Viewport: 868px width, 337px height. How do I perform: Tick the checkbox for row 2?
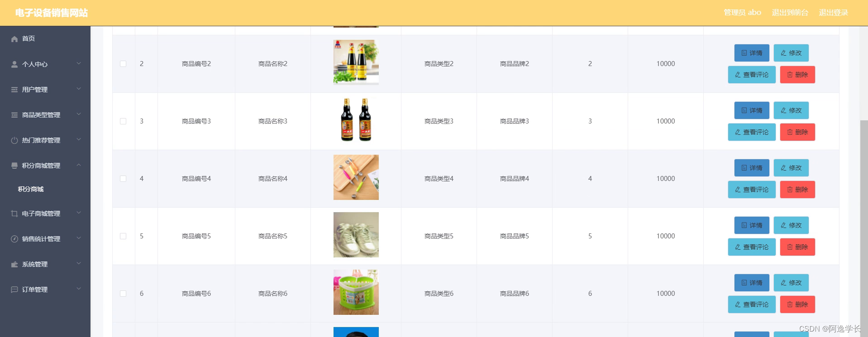point(123,64)
